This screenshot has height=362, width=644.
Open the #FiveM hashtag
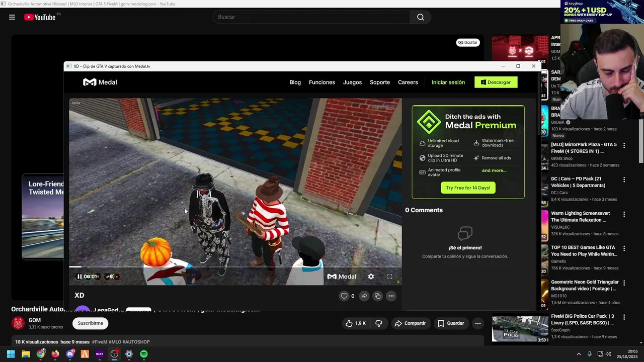[x=100, y=342]
